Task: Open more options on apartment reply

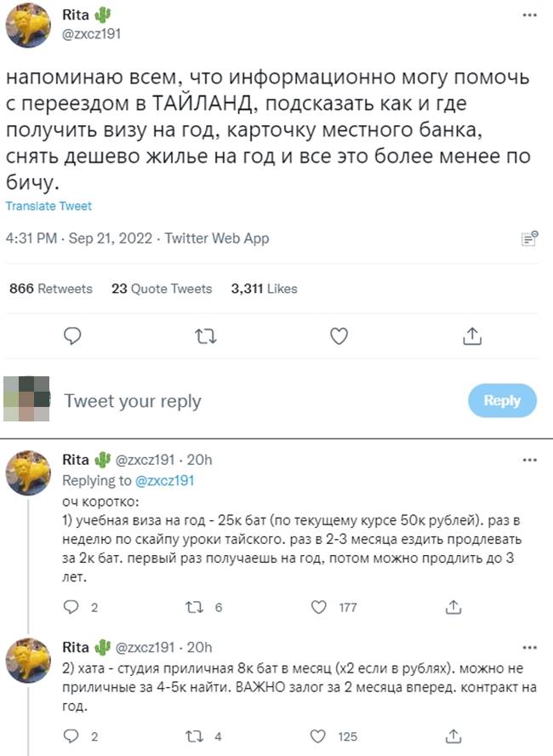Action: click(x=528, y=646)
